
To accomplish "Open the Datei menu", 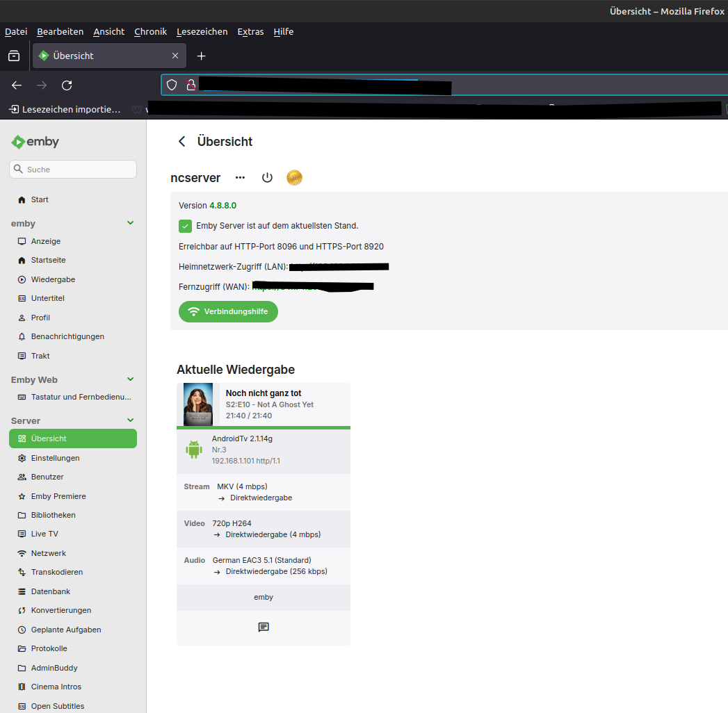I will point(16,31).
